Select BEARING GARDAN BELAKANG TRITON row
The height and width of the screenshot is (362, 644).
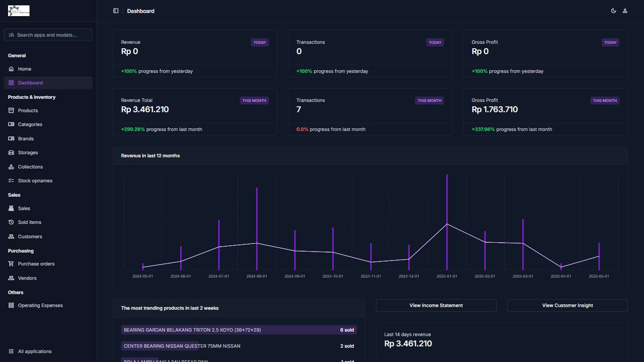(239, 330)
